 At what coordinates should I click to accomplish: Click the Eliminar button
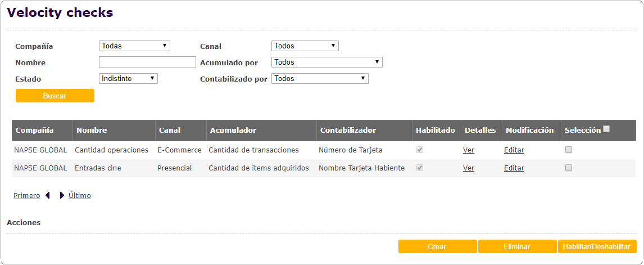click(517, 246)
